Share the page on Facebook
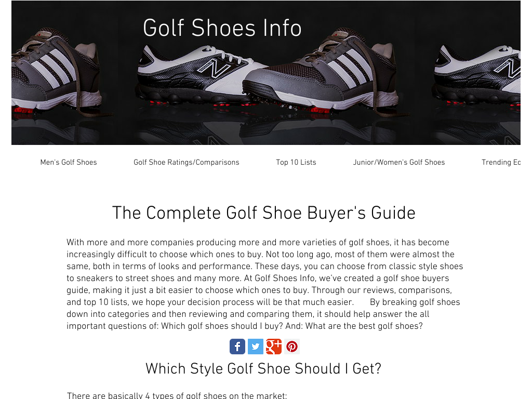 coord(237,347)
